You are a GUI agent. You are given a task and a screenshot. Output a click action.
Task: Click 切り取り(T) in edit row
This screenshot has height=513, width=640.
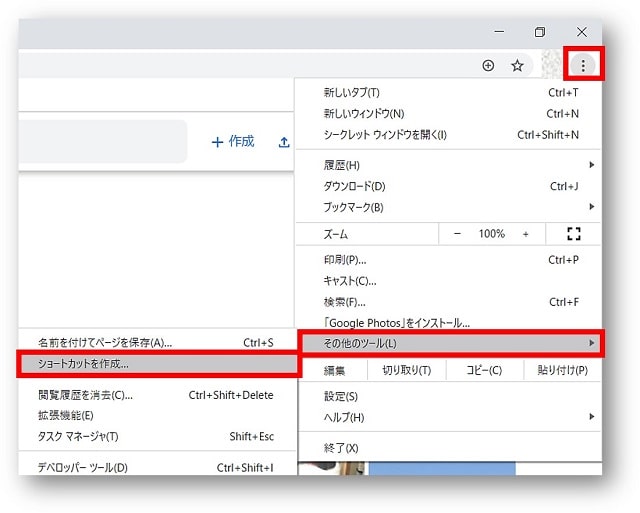(407, 370)
